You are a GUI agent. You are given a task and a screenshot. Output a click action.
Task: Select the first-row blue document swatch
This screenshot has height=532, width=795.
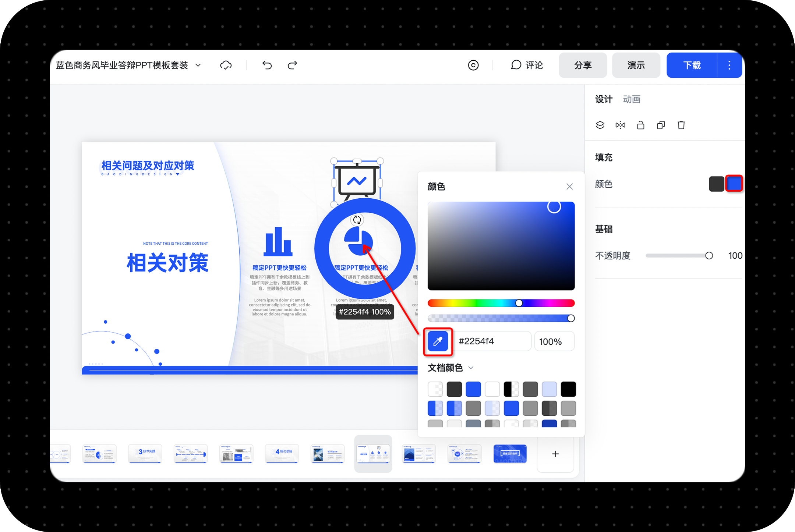[473, 389]
